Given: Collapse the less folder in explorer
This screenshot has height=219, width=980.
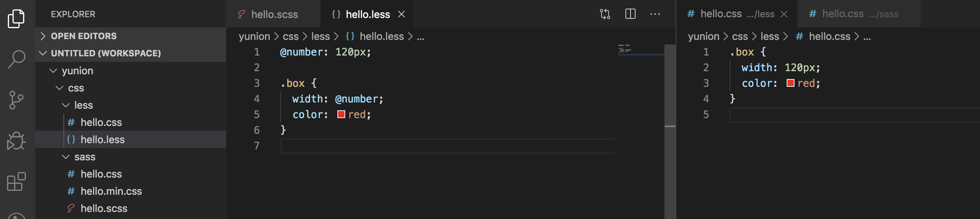Looking at the screenshot, I should (x=66, y=105).
